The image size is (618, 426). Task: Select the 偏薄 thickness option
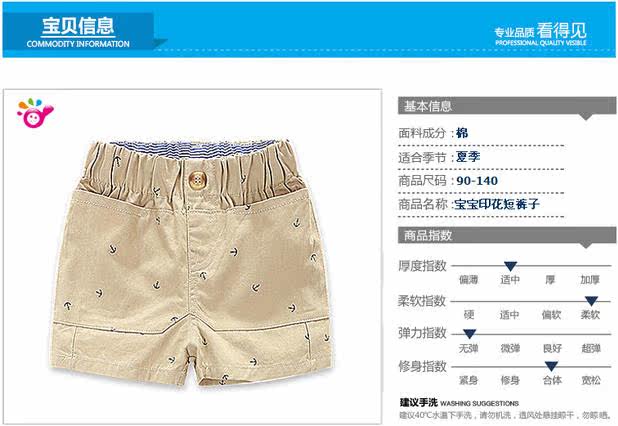tap(469, 280)
